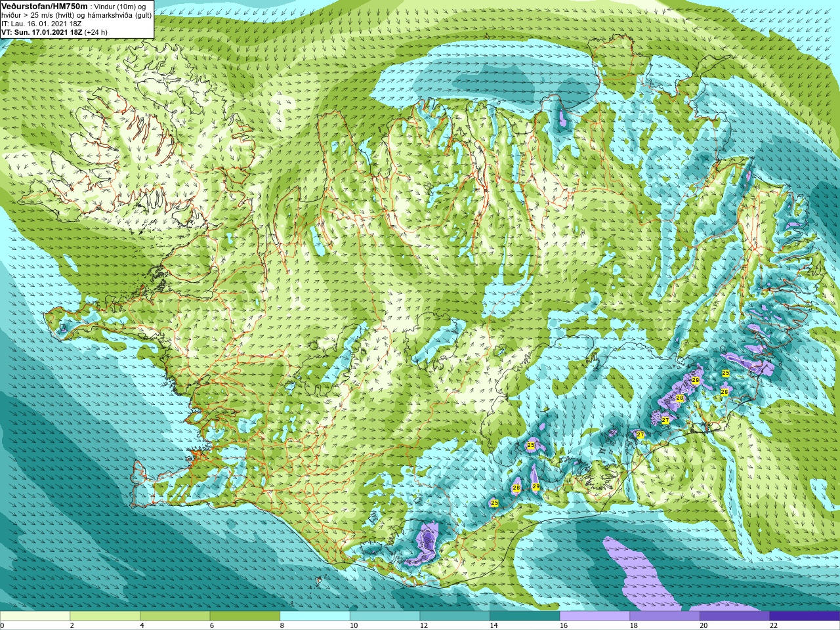Click the 8–10 m/s pale cyan legend swatch

315,616
